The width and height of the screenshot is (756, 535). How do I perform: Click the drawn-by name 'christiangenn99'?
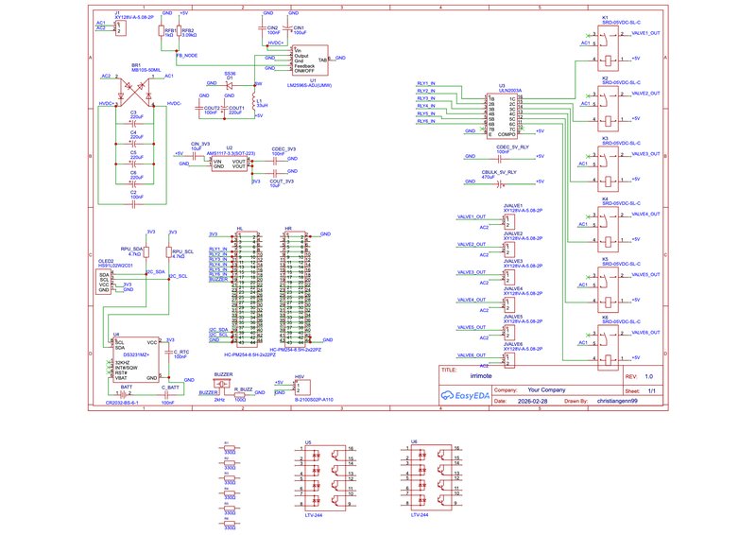coord(617,402)
